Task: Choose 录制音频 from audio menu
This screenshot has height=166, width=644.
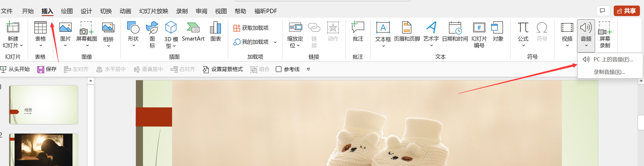Action: click(x=610, y=72)
